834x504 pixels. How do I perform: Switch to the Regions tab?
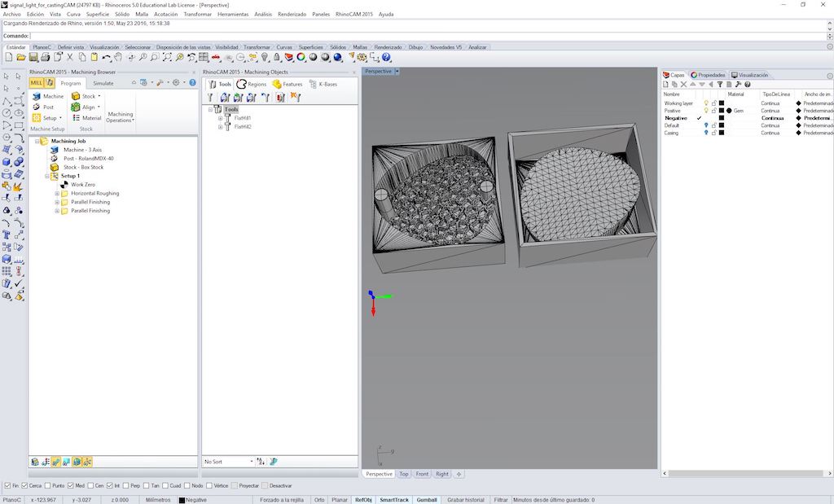point(252,84)
